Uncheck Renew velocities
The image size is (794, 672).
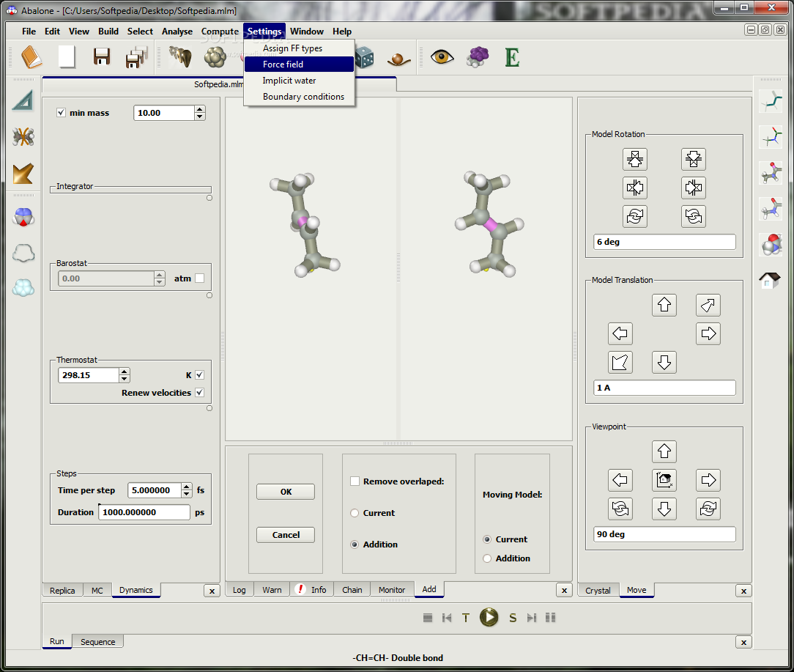(199, 392)
